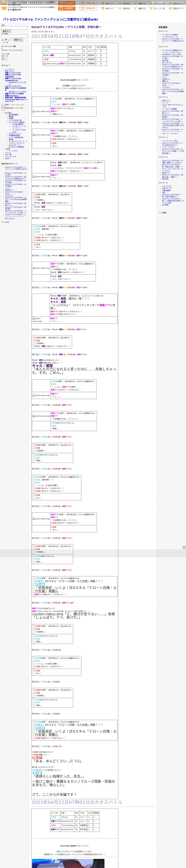Open the Discordサーバー link
This screenshot has height=868, width=186.
[x=17, y=146]
